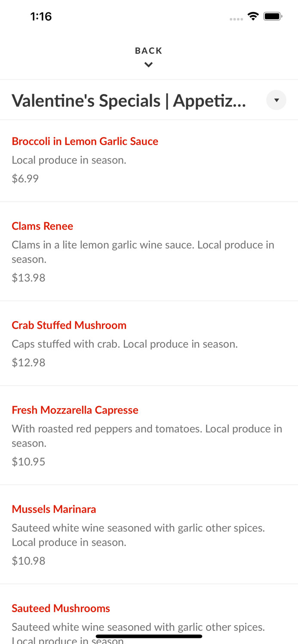This screenshot has width=298, height=644.
Task: Tap the $6.99 price for Broccoli
Action: pyautogui.click(x=25, y=179)
